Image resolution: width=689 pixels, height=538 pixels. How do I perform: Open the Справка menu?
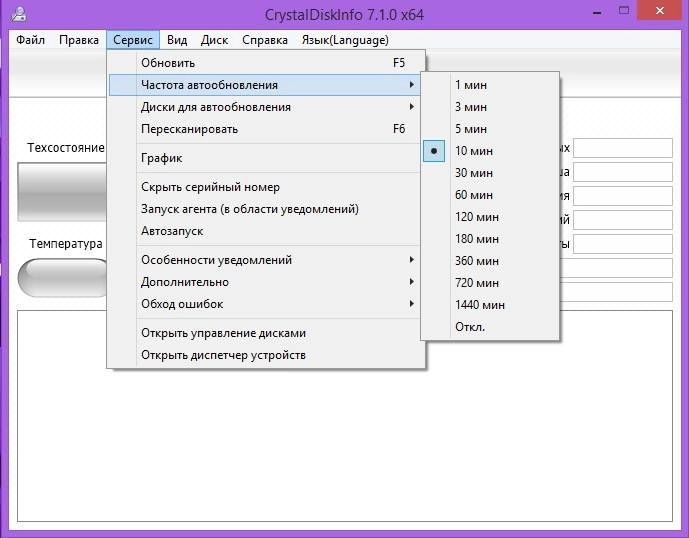coord(265,40)
